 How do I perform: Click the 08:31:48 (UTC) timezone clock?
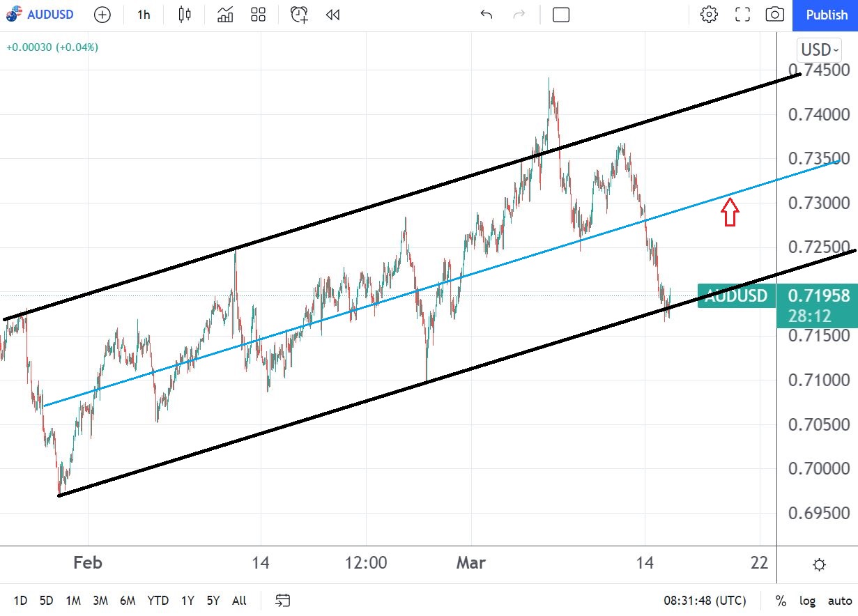[705, 601]
